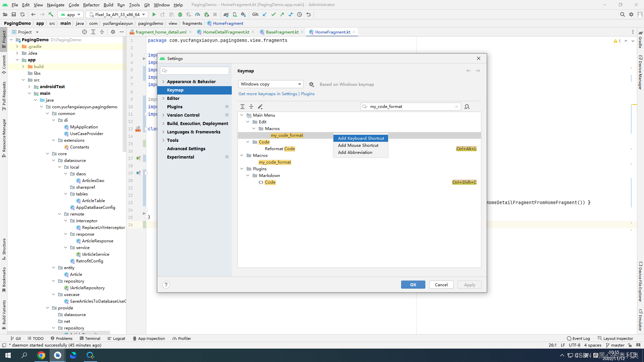Click Chrome icon in Windows taskbar
The image size is (644, 362).
click(x=41, y=355)
